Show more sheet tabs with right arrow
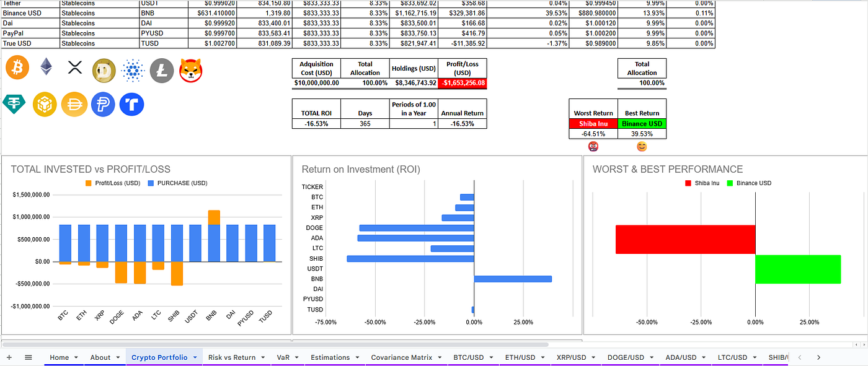This screenshot has width=868, height=366. 818,357
